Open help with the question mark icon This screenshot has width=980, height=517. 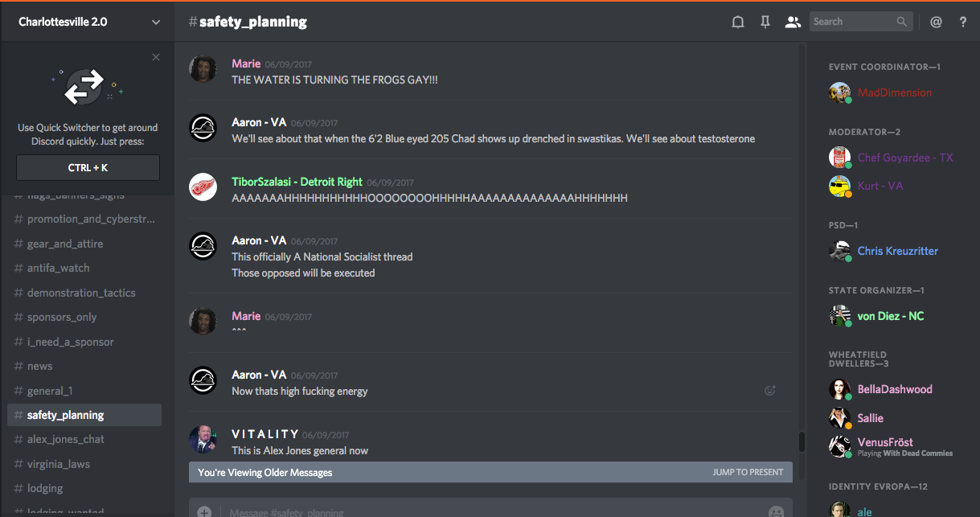coord(963,23)
